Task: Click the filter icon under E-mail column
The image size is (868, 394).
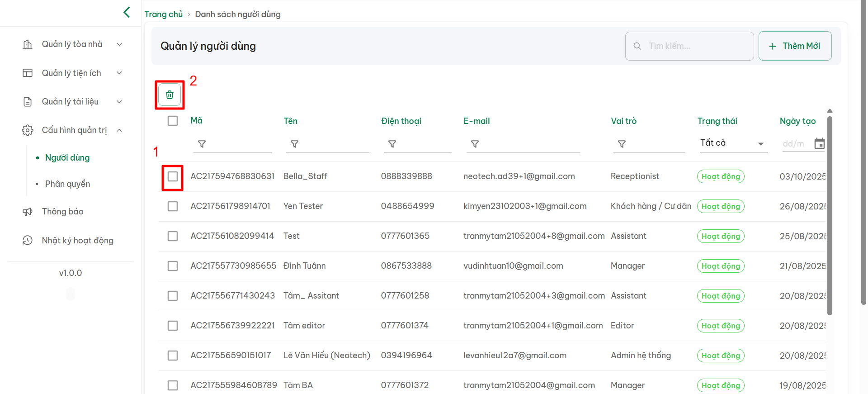Action: (475, 144)
